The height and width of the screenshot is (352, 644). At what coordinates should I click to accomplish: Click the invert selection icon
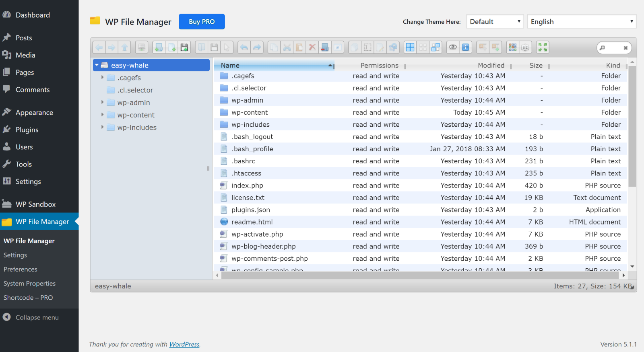436,47
